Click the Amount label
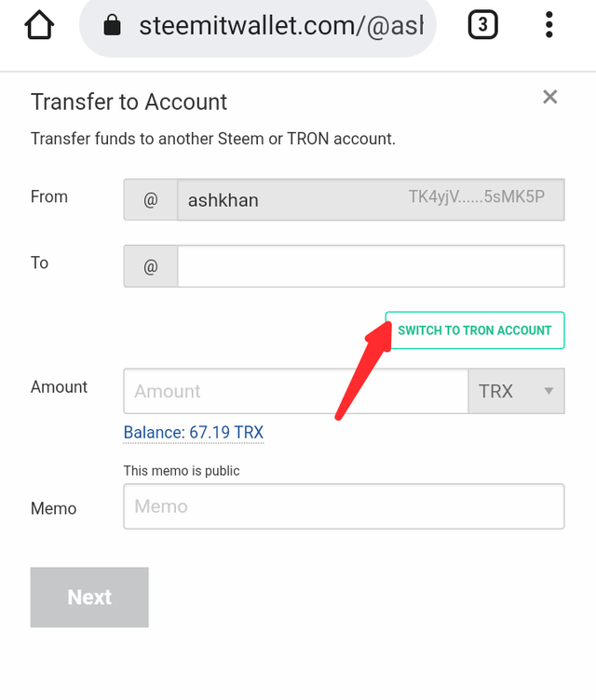596x700 pixels. click(x=60, y=387)
